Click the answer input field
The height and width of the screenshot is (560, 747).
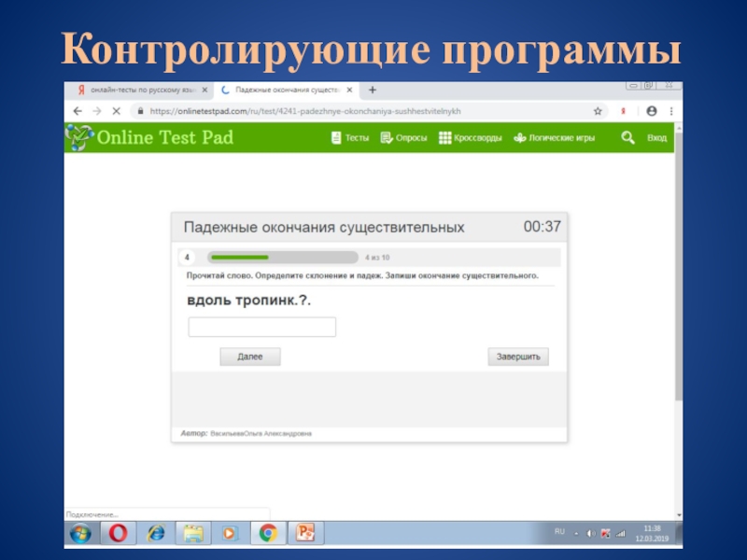[261, 327]
